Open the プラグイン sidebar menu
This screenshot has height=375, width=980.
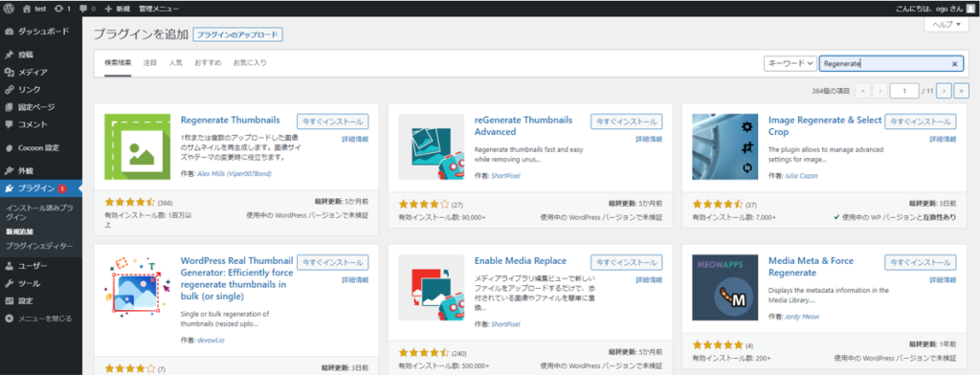point(40,188)
